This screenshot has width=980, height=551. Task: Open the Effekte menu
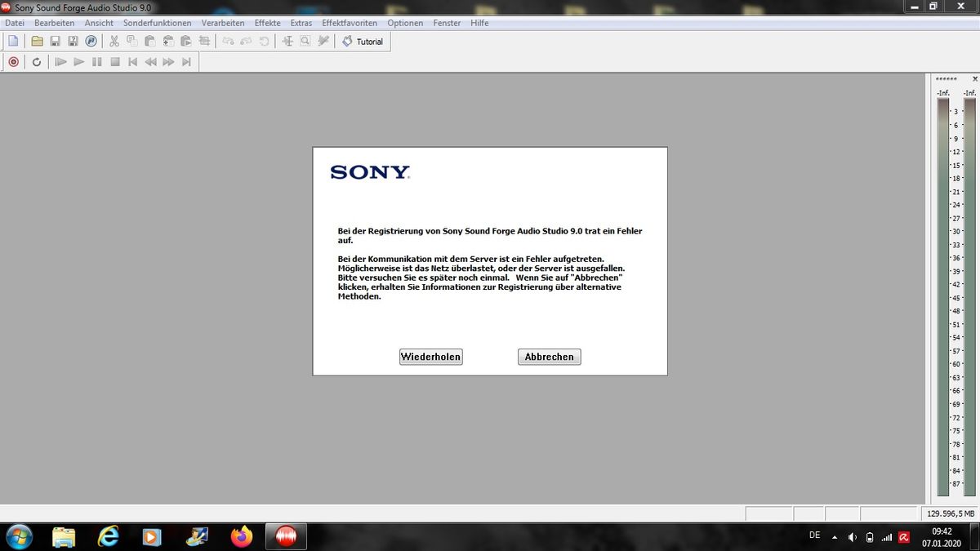(x=267, y=22)
